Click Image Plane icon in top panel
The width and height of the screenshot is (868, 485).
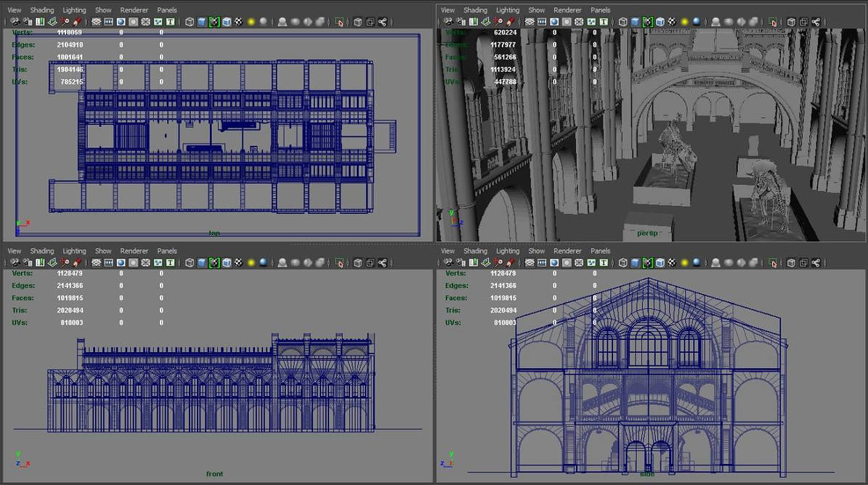(x=52, y=22)
